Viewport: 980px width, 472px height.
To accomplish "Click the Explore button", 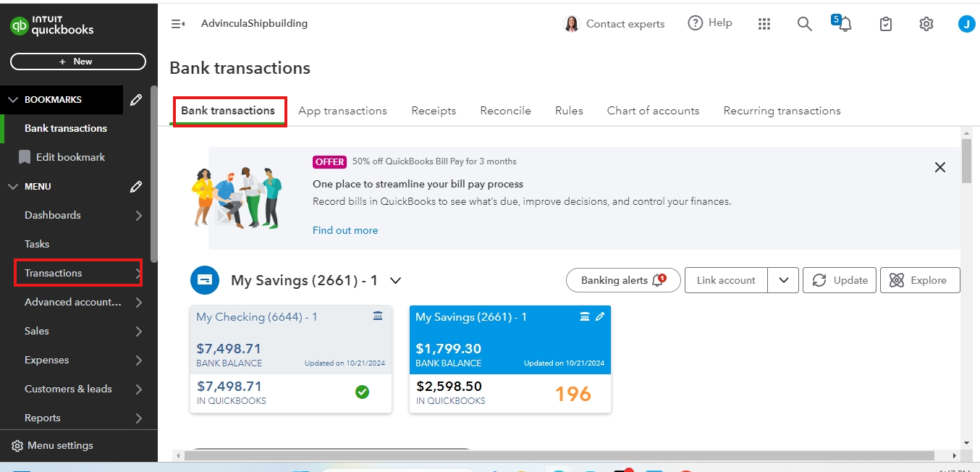I will [920, 280].
